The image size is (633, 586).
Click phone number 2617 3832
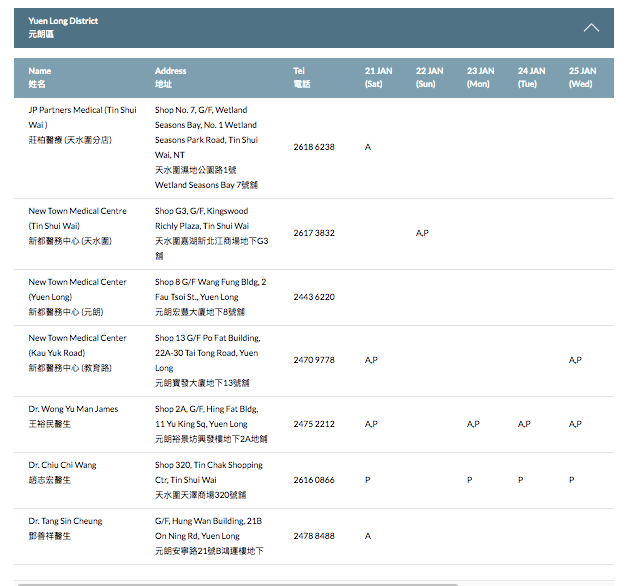[313, 233]
